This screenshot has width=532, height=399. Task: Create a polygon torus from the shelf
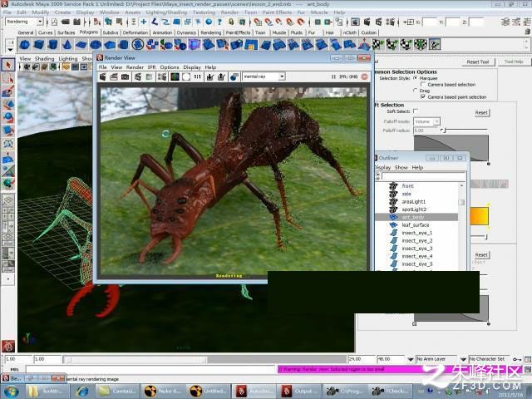[x=96, y=44]
